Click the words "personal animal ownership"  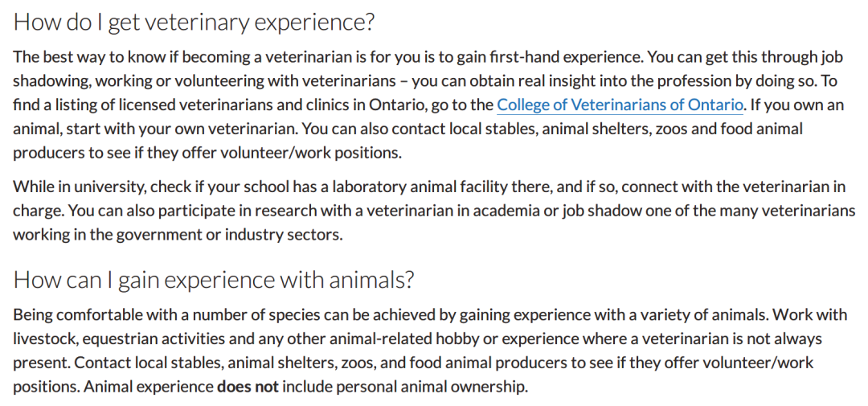coord(432,387)
